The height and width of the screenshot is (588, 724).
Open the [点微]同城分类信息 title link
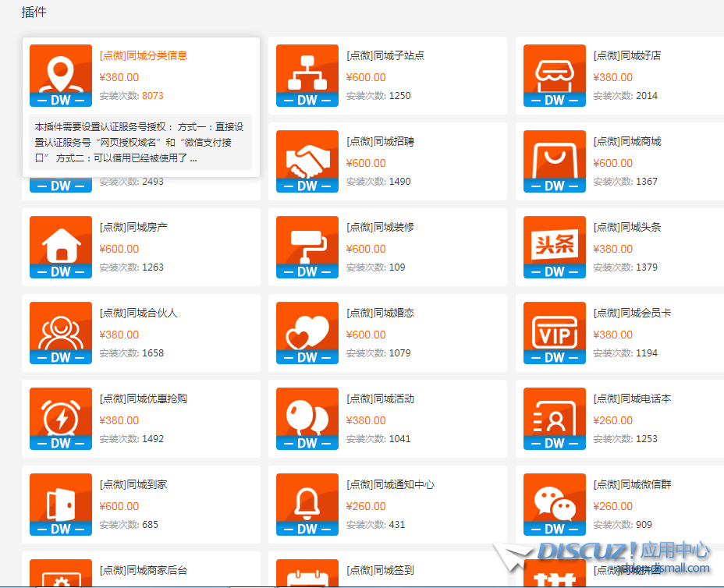pos(144,55)
